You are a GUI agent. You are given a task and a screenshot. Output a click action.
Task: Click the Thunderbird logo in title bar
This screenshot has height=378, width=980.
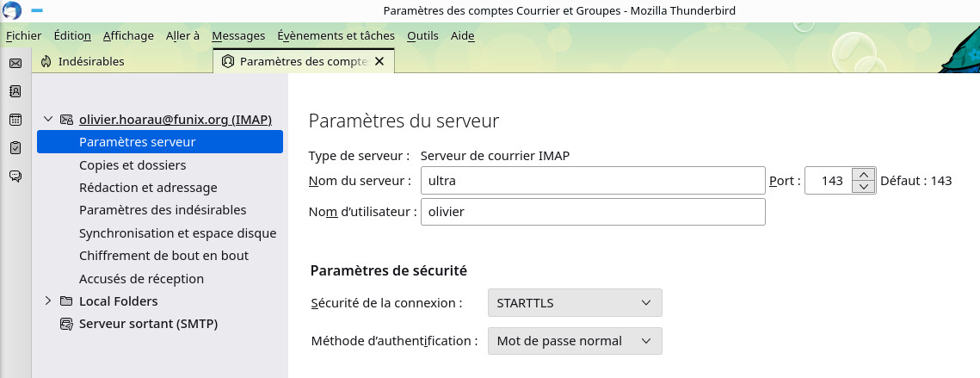coord(13,10)
